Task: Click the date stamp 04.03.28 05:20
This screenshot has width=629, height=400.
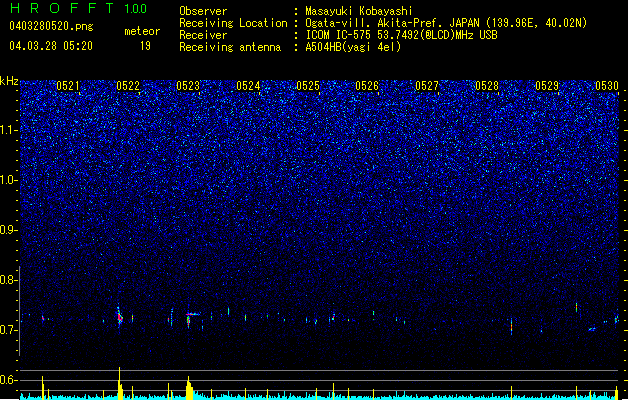Action: (x=51, y=46)
